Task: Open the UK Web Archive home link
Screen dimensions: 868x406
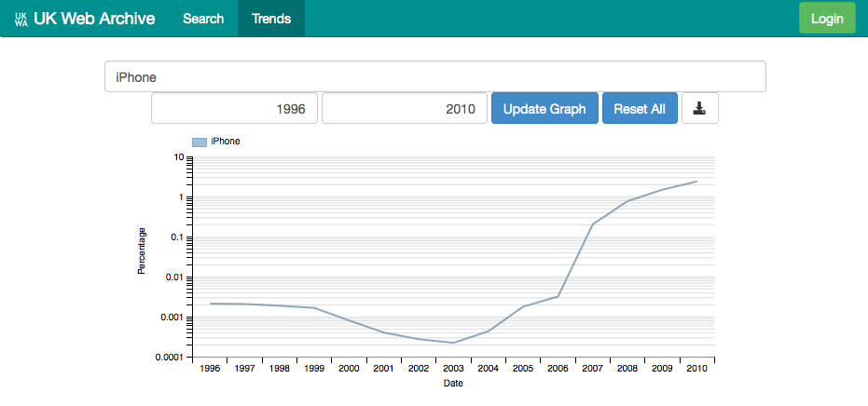Action: pyautogui.click(x=94, y=19)
